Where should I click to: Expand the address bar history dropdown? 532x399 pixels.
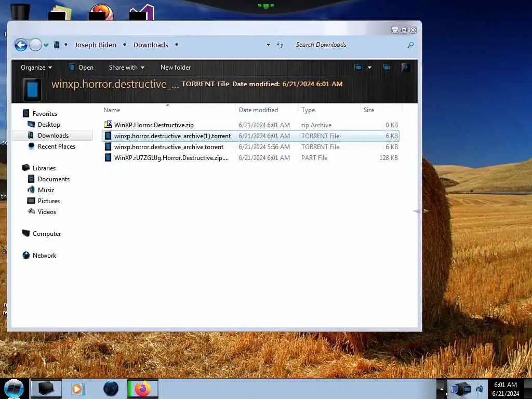[268, 45]
